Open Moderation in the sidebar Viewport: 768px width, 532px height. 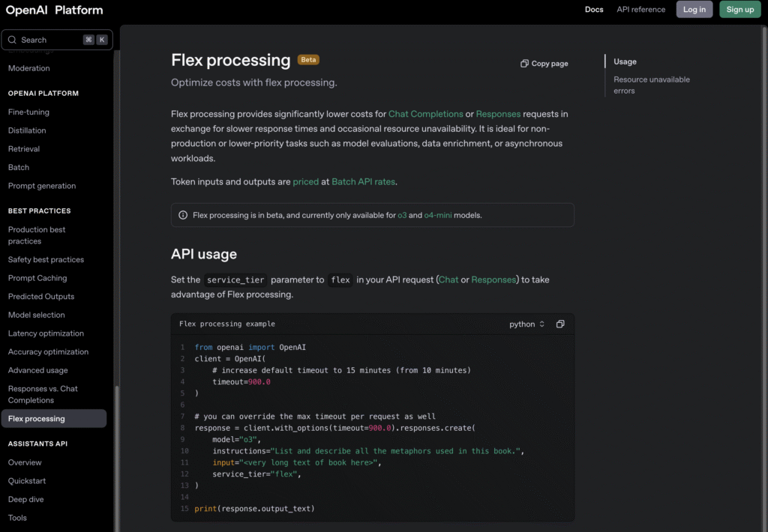coord(29,68)
